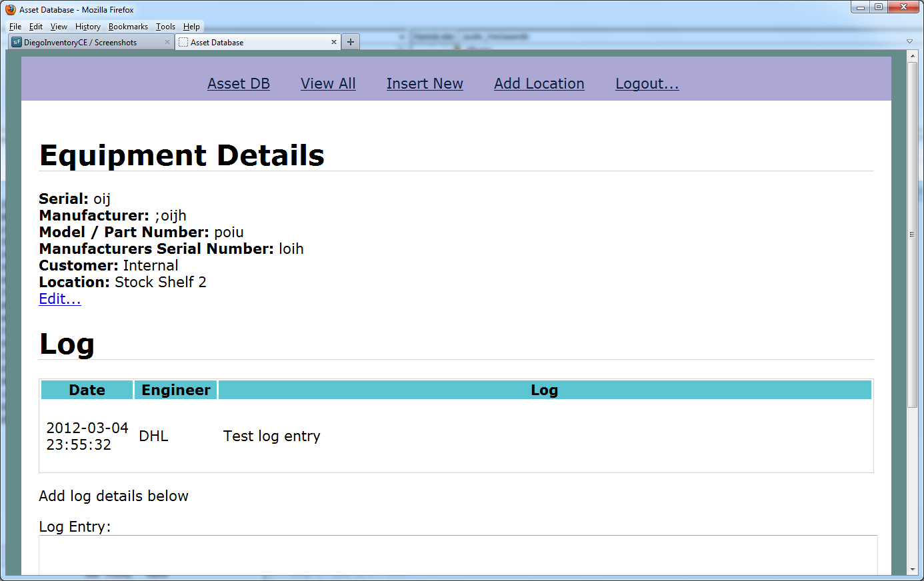This screenshot has width=924, height=581.
Task: Switch to the DiegoInventoryCE / Screenshots tab
Action: click(87, 41)
